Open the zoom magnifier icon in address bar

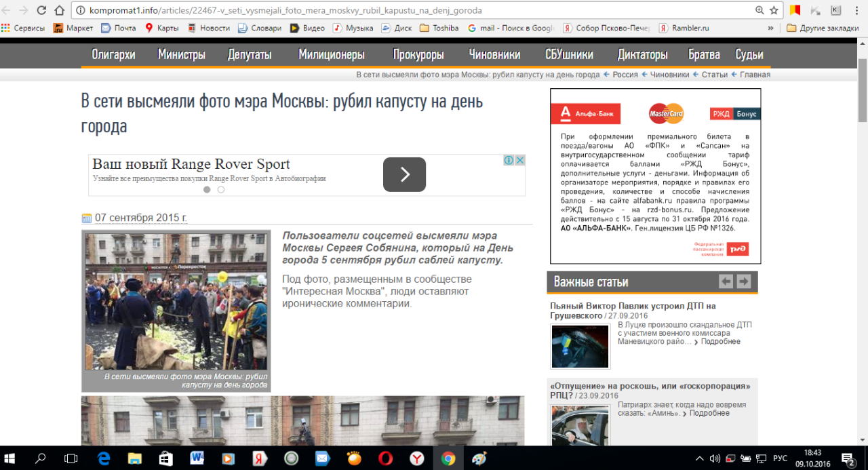759,10
